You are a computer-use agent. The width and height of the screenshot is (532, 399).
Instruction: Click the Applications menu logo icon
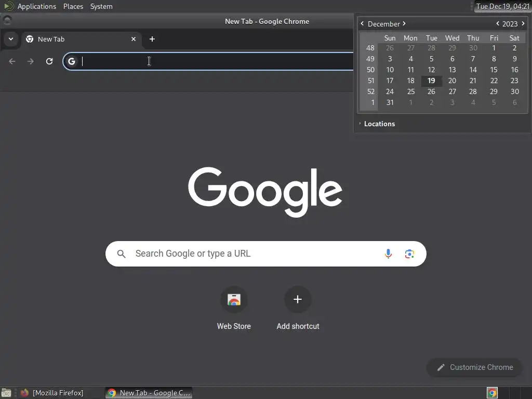pyautogui.click(x=8, y=6)
